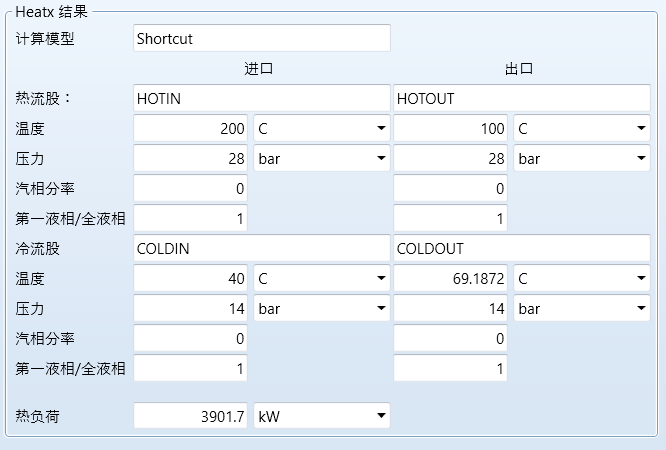Click the cold outlet temperature 69.1872 field
Viewport: 666px width, 450px height.
pos(451,279)
